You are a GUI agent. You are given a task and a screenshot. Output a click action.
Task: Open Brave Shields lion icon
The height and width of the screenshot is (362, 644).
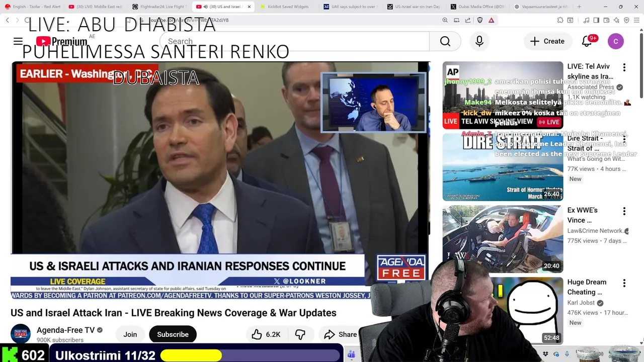click(479, 20)
